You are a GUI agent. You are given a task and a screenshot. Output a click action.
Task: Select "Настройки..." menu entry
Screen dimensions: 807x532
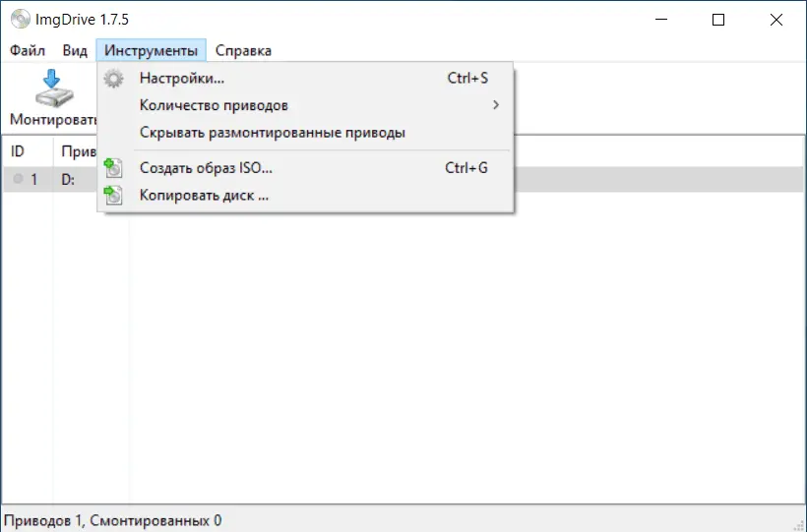(x=182, y=79)
